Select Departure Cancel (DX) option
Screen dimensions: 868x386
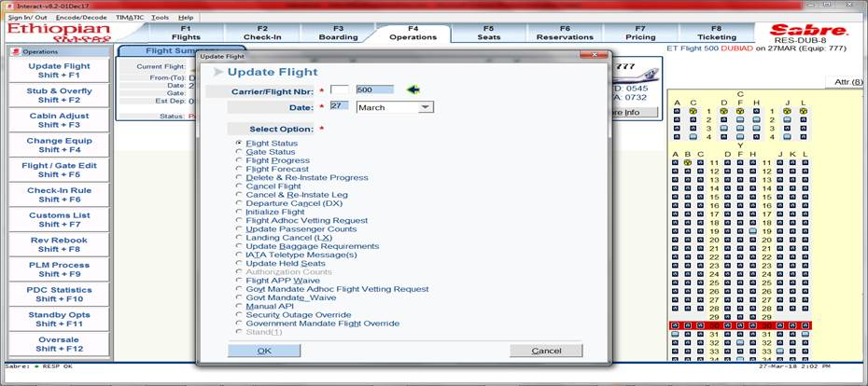[239, 203]
